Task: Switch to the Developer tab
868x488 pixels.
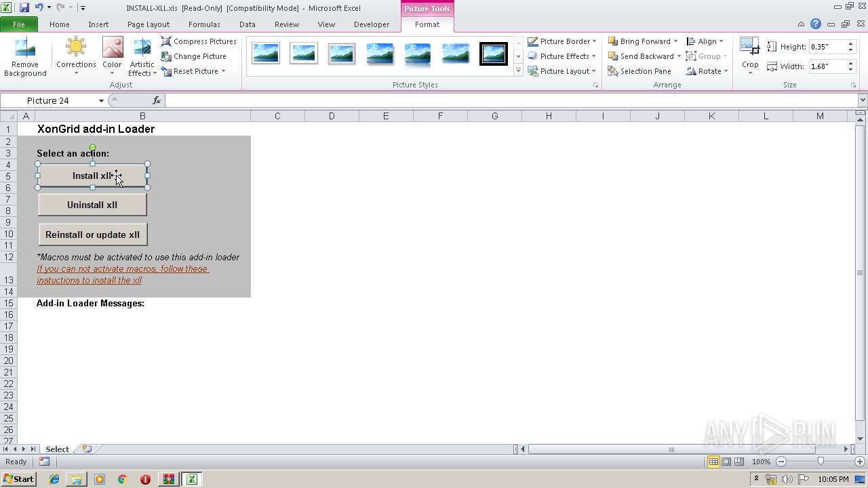Action: coord(372,24)
